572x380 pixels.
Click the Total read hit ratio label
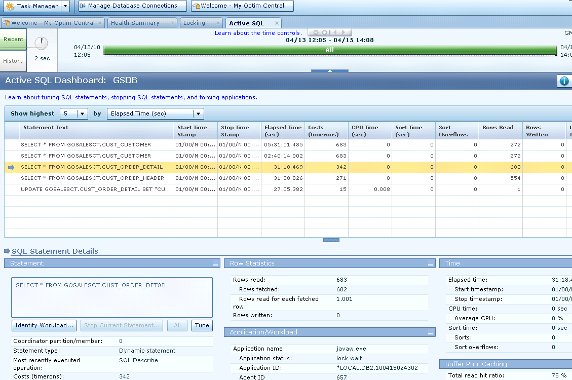[476, 375]
